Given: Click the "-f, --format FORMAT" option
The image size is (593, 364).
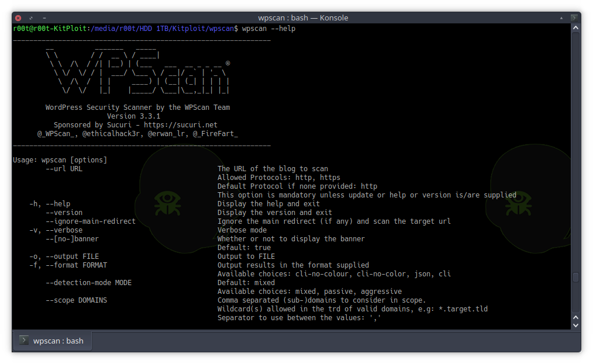Looking at the screenshot, I should (68, 265).
